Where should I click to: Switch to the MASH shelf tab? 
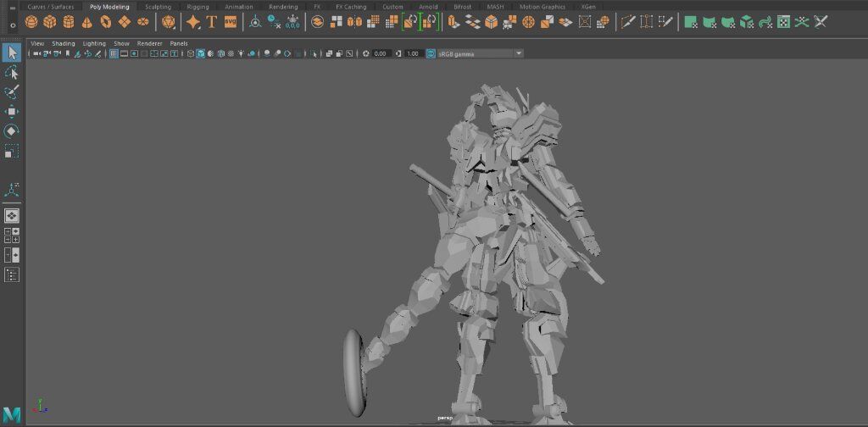(495, 7)
